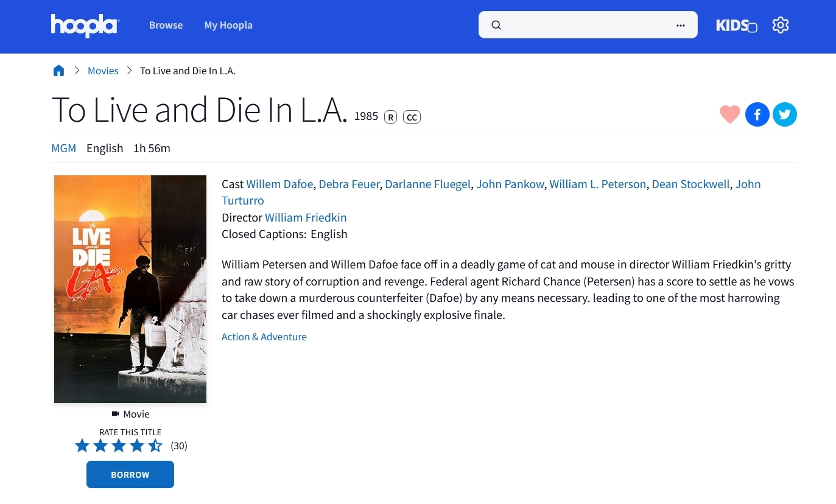Click the R rating badge
The image size is (836, 504).
(390, 117)
